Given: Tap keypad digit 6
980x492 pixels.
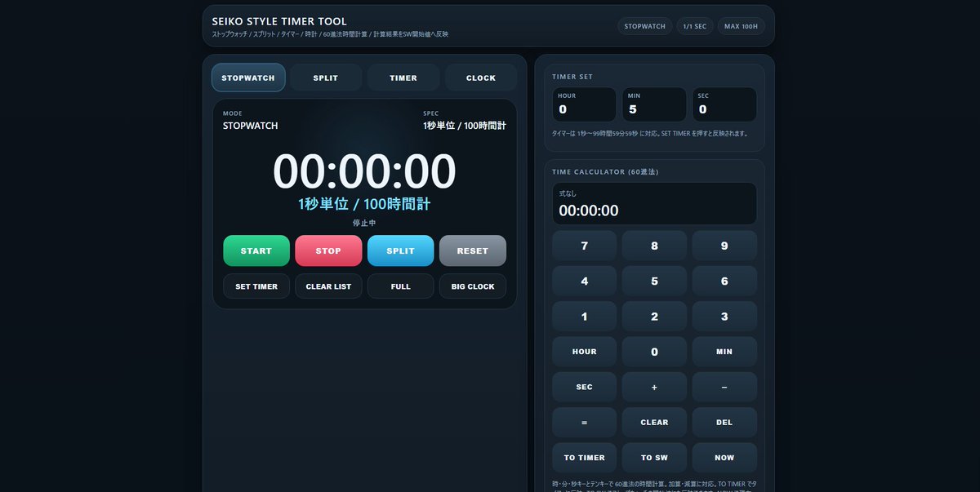Looking at the screenshot, I should click(724, 281).
